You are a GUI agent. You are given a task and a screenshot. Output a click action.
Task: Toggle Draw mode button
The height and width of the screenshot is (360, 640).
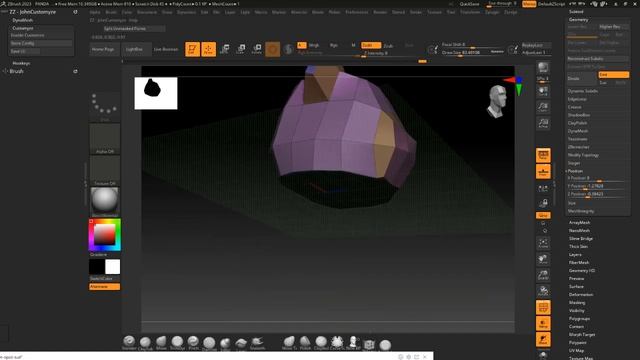tap(209, 49)
